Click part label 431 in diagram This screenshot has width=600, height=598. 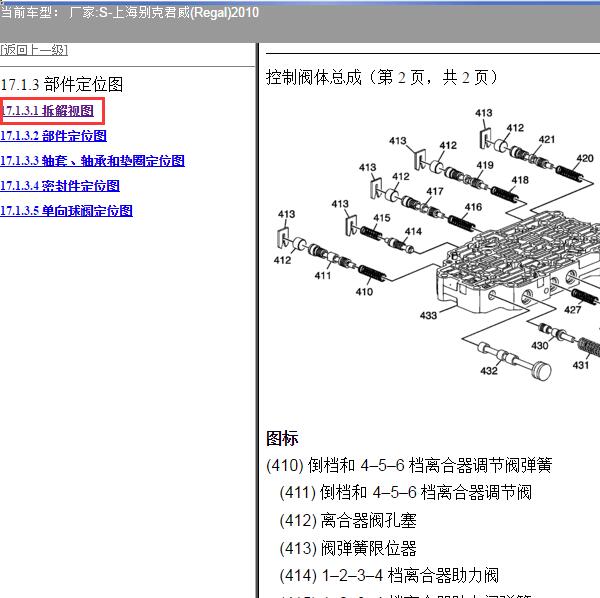(580, 365)
